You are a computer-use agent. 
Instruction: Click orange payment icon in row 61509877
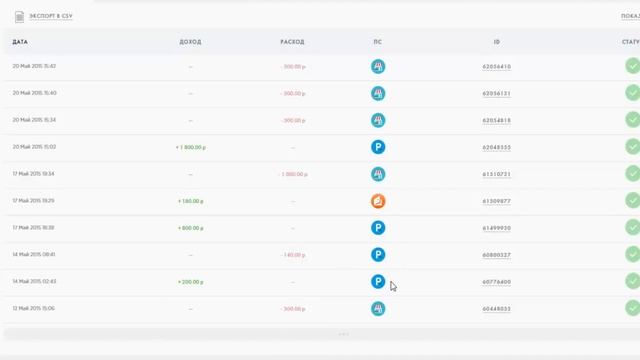378,201
